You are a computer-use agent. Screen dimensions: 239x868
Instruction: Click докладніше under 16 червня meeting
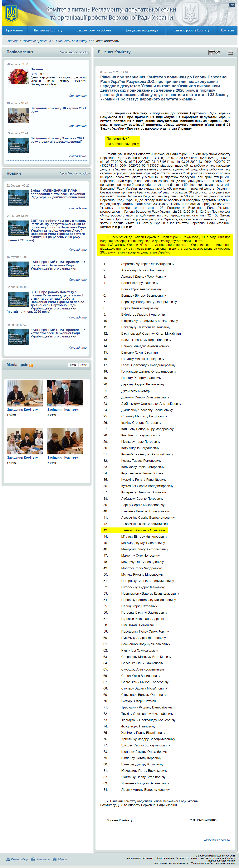[78, 126]
